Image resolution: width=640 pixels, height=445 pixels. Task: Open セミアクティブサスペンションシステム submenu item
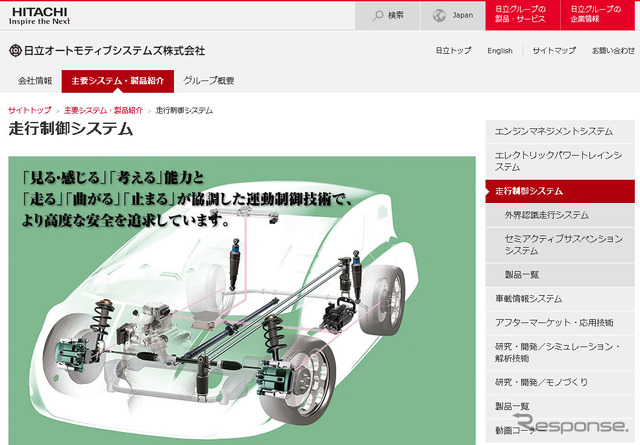tap(560, 245)
